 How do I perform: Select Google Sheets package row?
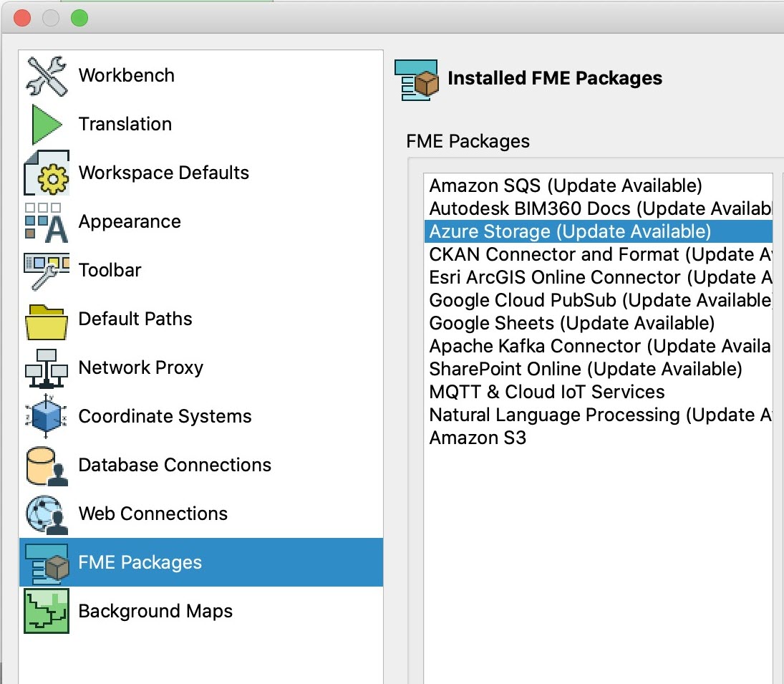pos(598,324)
